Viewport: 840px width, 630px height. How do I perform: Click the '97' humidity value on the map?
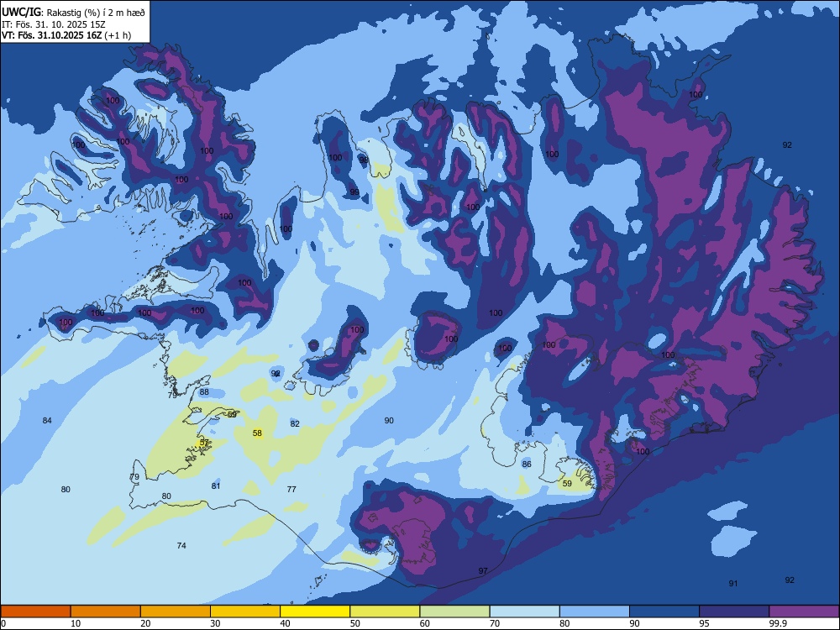coord(483,571)
